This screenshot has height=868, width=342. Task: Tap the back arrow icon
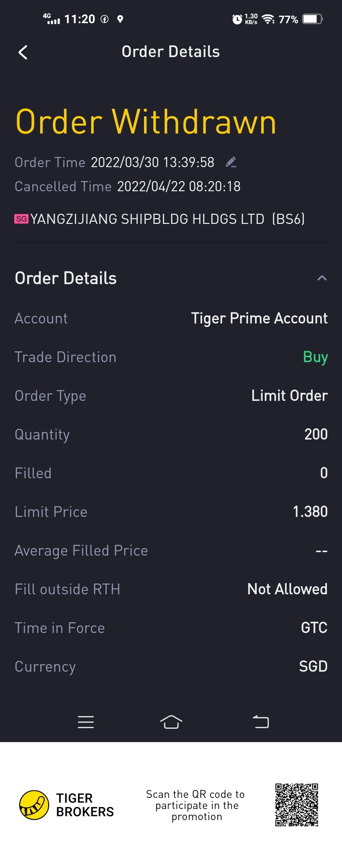(23, 53)
